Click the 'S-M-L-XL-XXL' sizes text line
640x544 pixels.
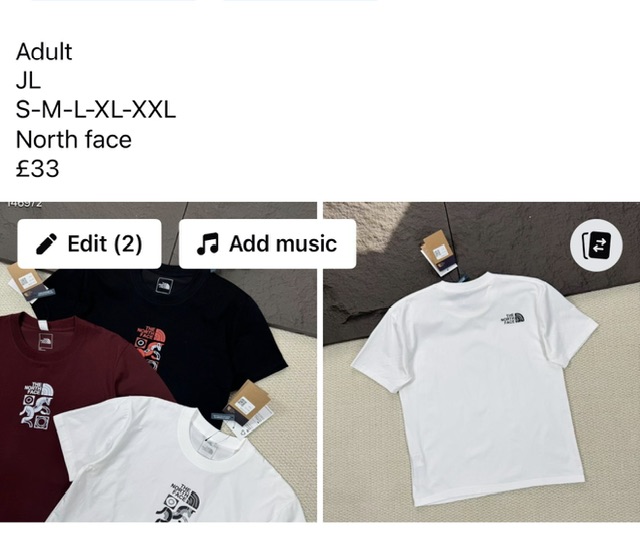pyautogui.click(x=96, y=110)
